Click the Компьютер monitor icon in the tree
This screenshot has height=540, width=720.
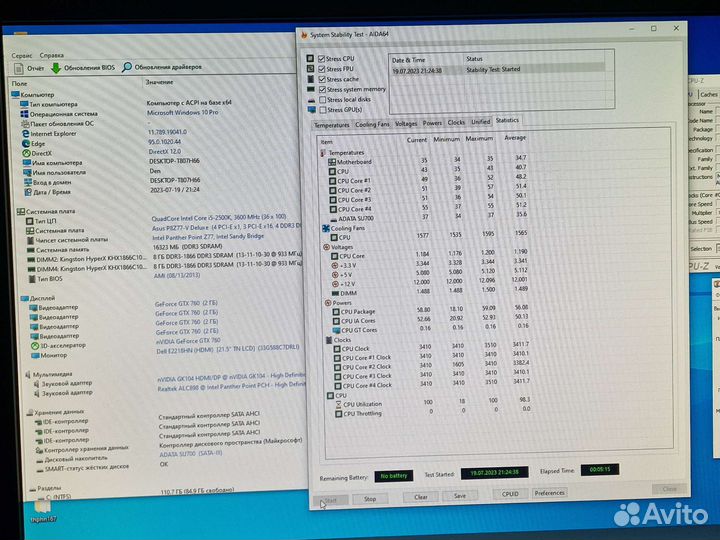(x=15, y=95)
